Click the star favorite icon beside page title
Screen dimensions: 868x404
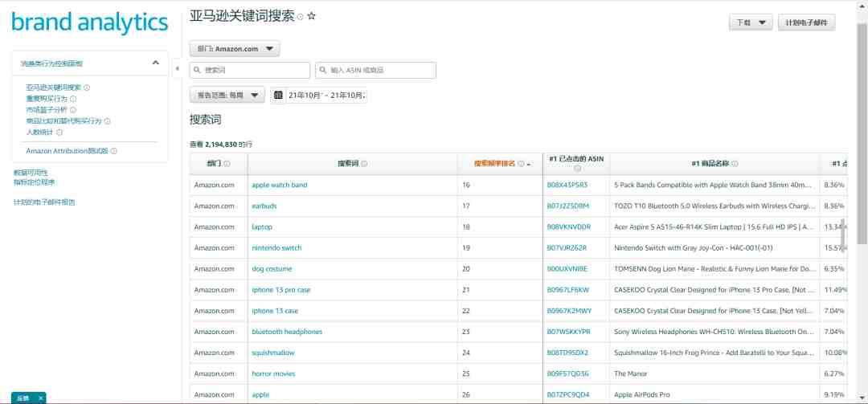(311, 17)
